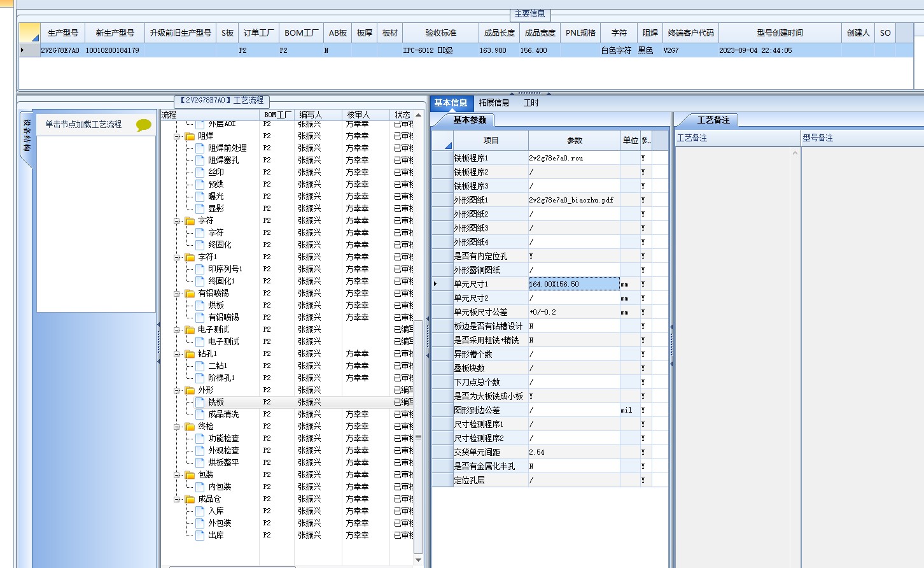Click the document icon beside 成品清洗
The height and width of the screenshot is (568, 924).
[x=200, y=415]
